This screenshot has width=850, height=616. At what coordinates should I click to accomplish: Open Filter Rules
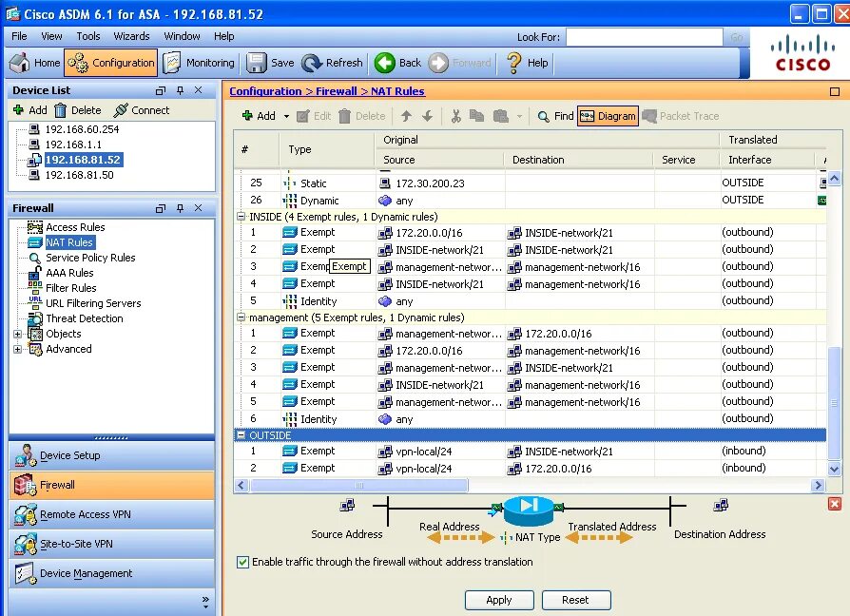point(71,288)
